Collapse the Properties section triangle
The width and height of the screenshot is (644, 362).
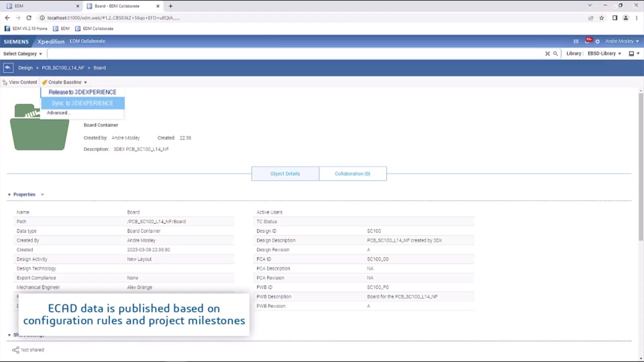coord(9,194)
